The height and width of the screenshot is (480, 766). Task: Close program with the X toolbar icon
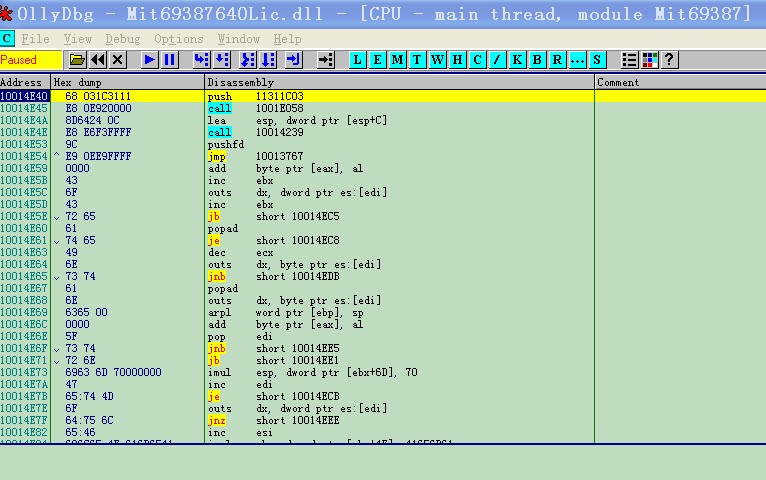[x=118, y=60]
